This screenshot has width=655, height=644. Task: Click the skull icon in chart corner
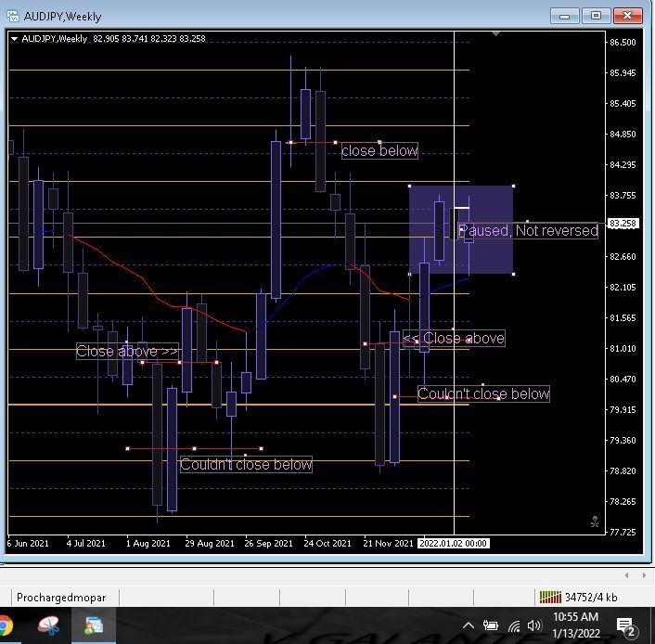(595, 522)
